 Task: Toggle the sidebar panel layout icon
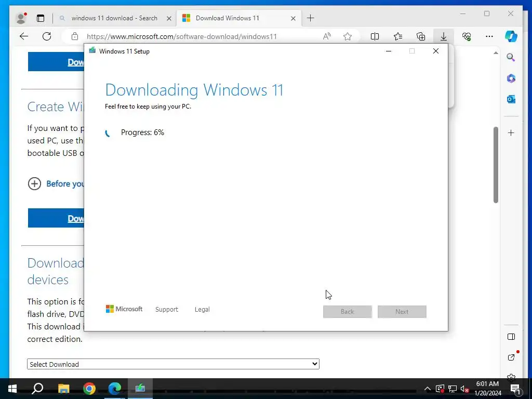[x=511, y=337]
